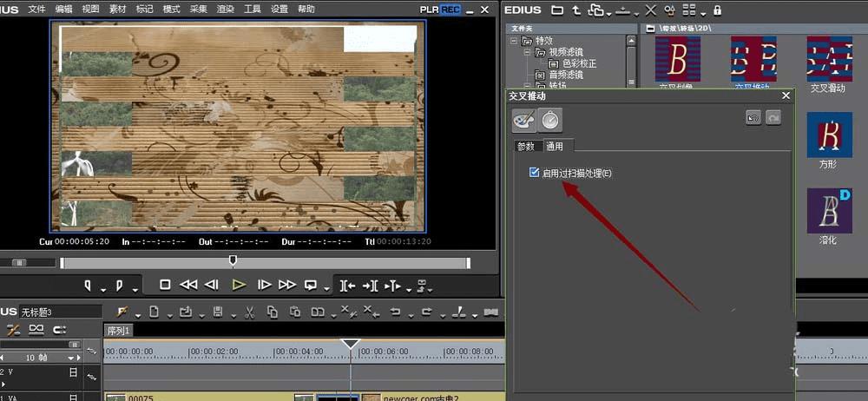This screenshot has width=868, height=401.
Task: Switch to the 参数 tab
Action: (x=525, y=146)
